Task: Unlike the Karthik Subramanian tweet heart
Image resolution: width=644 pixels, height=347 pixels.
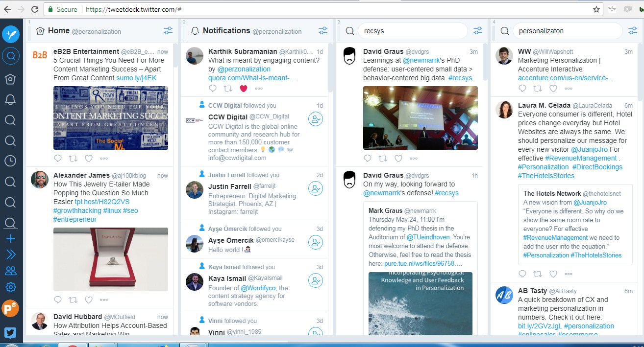Action: pyautogui.click(x=243, y=89)
